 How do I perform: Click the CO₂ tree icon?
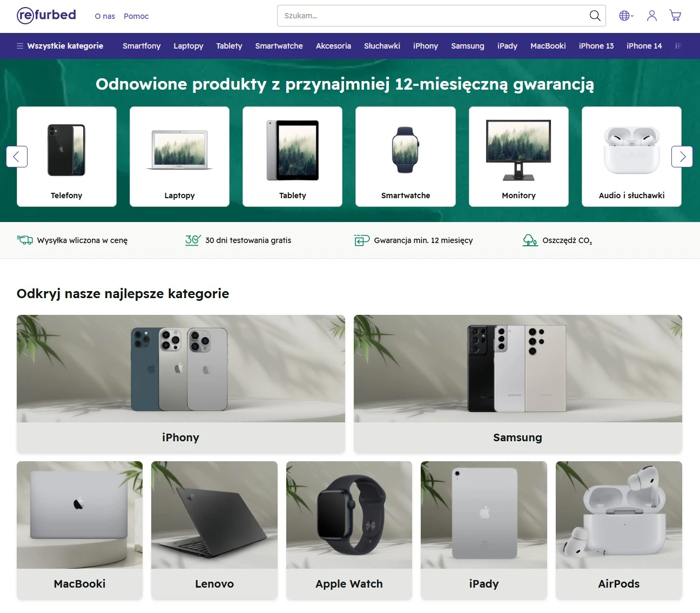click(530, 240)
